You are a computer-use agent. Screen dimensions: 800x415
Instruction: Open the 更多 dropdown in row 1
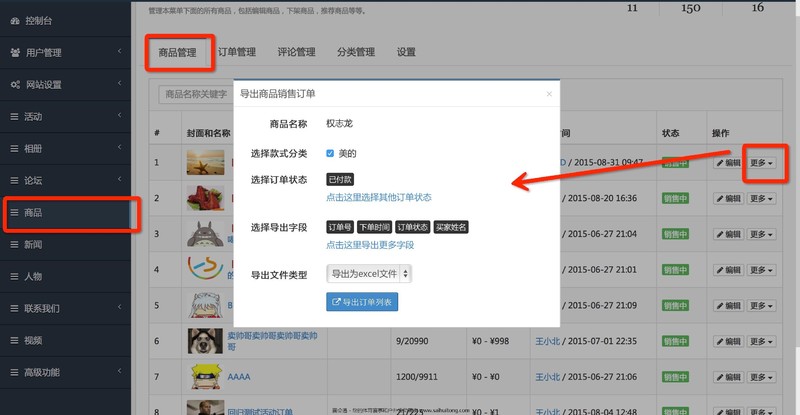tap(761, 163)
